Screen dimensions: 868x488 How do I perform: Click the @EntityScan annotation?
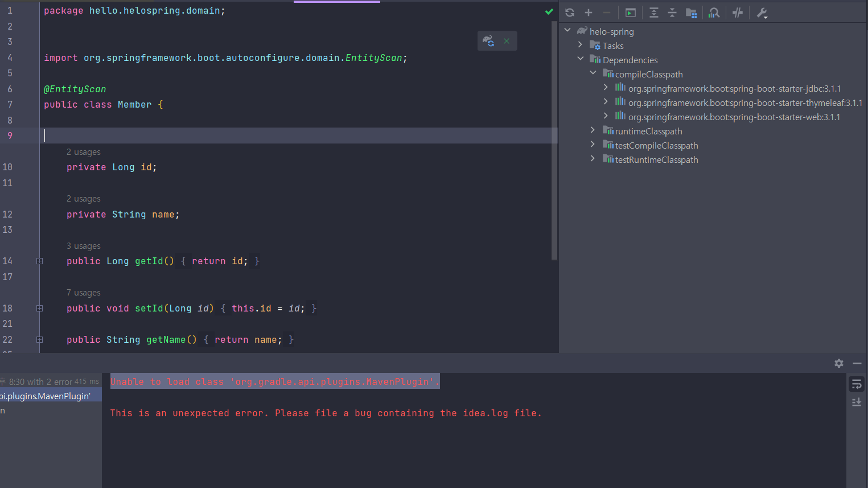pos(75,89)
